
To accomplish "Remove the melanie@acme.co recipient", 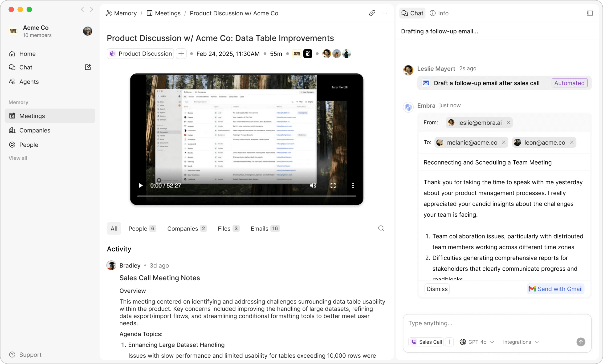I will [504, 142].
